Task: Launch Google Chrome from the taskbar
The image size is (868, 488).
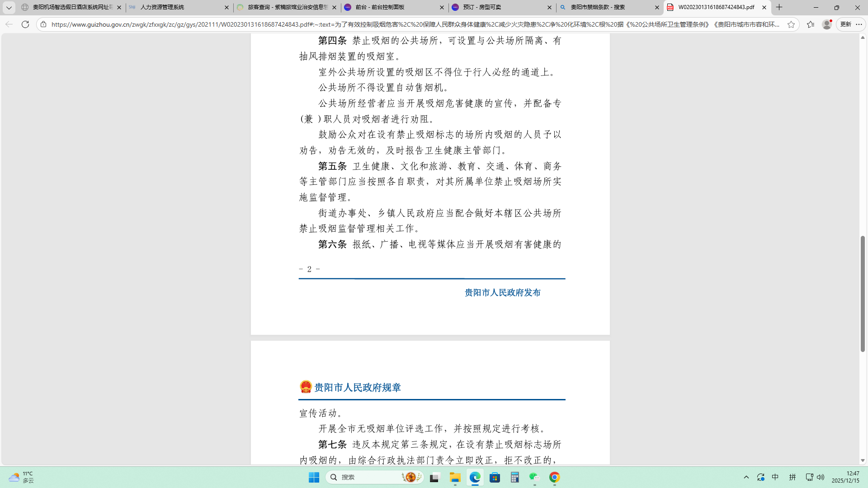Action: point(554,477)
